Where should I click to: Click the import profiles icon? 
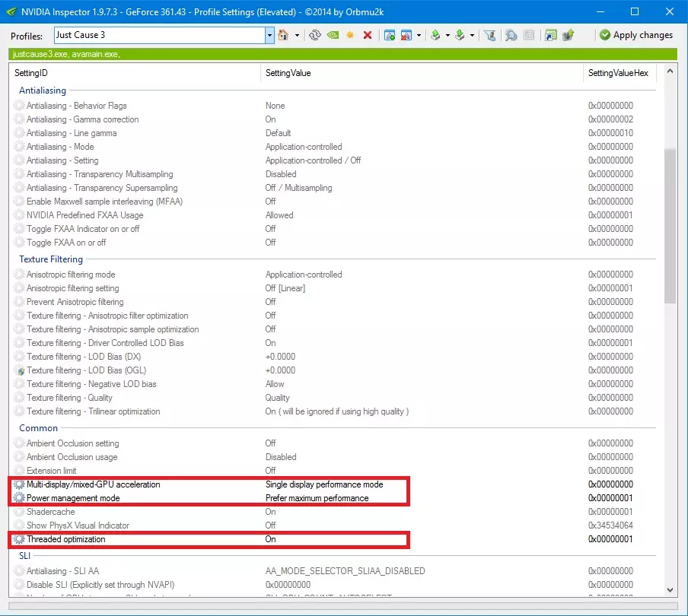(460, 35)
